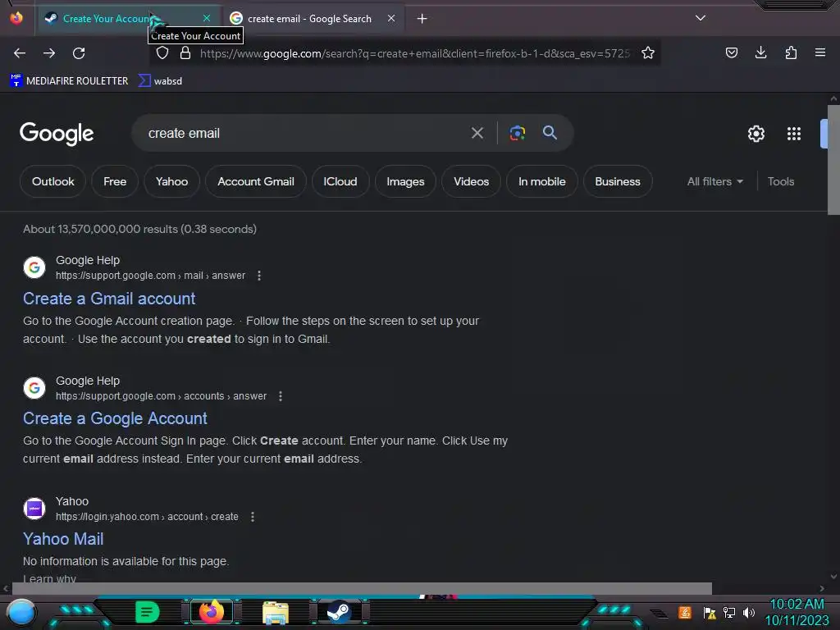Open more options for support.google.com mail result
Viewport: 840px width, 630px height.
[259, 276]
